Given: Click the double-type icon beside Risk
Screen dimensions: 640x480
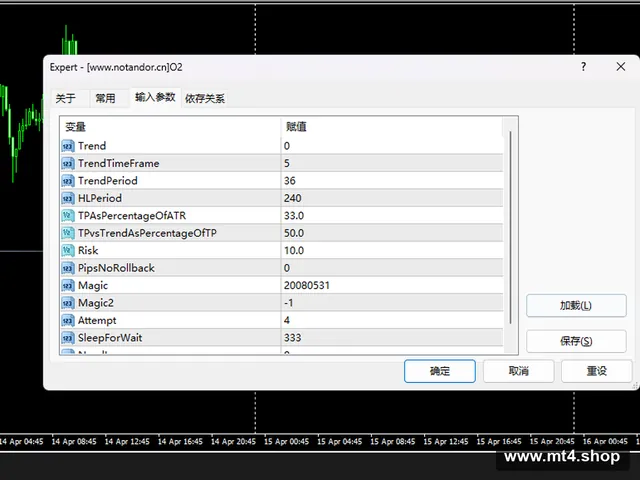Looking at the screenshot, I should (x=68, y=251).
